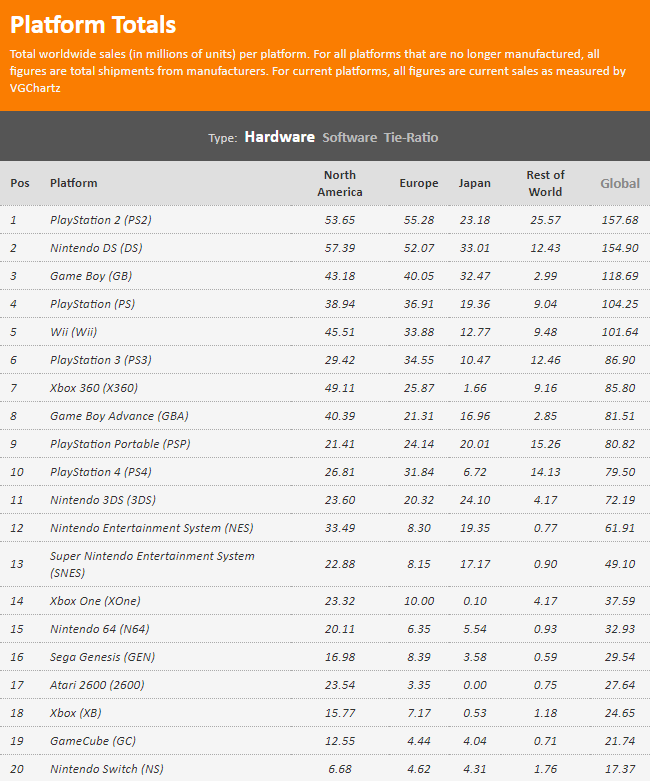Click the Pos column header
The width and height of the screenshot is (653, 781).
20,183
